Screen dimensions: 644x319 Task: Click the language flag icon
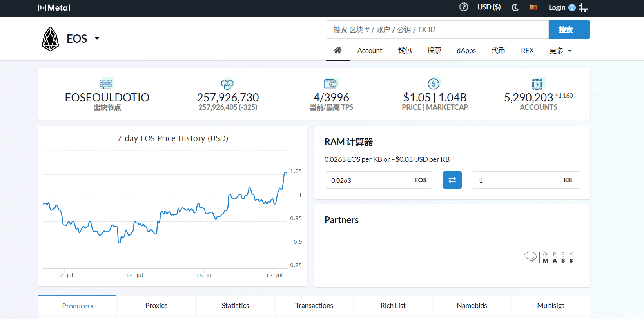pyautogui.click(x=533, y=7)
